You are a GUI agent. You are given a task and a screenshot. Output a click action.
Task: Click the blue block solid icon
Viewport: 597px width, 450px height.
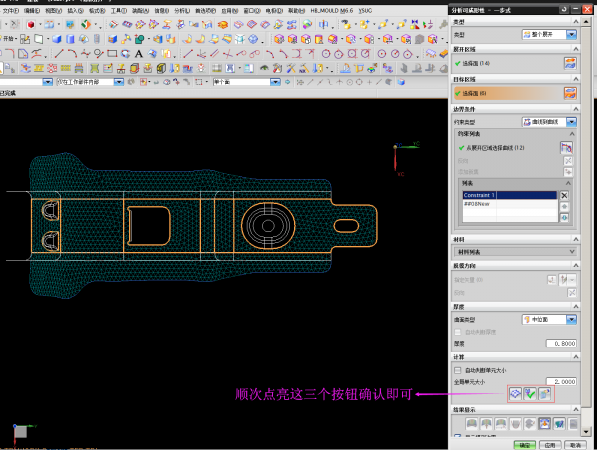point(57,39)
